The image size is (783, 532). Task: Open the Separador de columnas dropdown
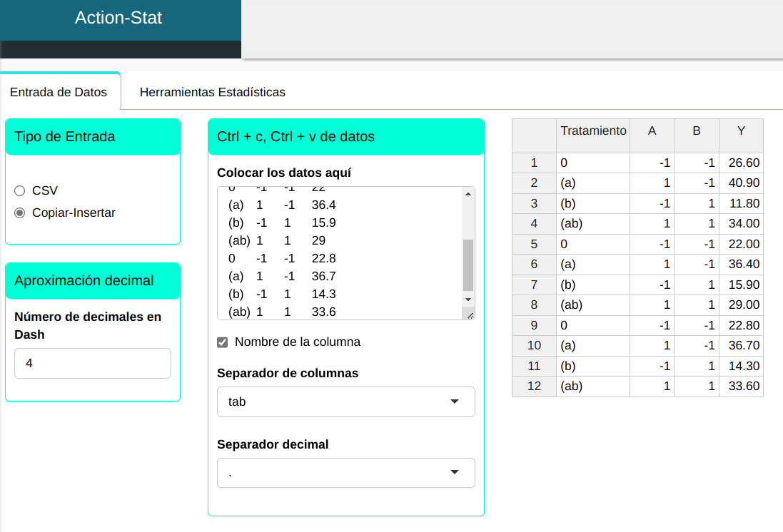click(x=345, y=401)
